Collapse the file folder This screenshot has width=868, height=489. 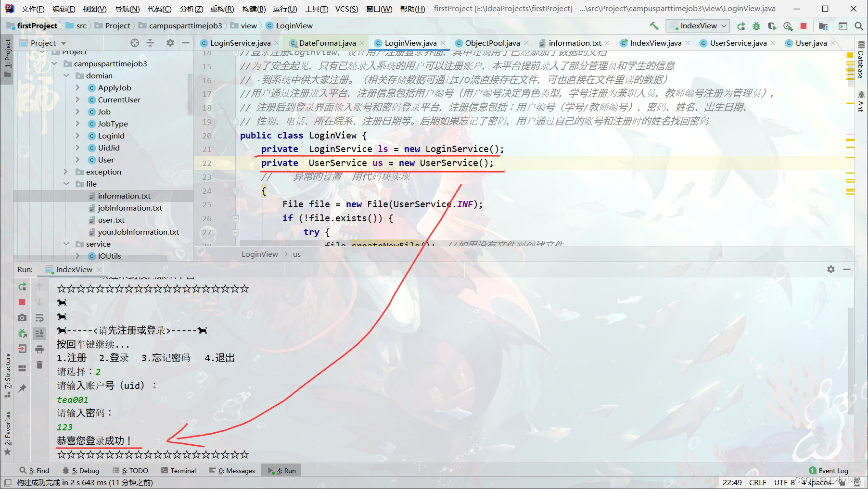pos(66,184)
